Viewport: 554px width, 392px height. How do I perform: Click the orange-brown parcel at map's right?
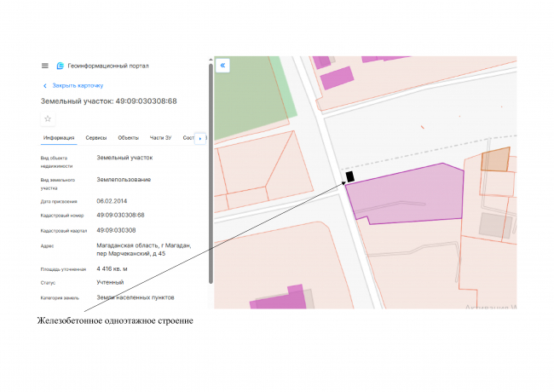pos(494,159)
